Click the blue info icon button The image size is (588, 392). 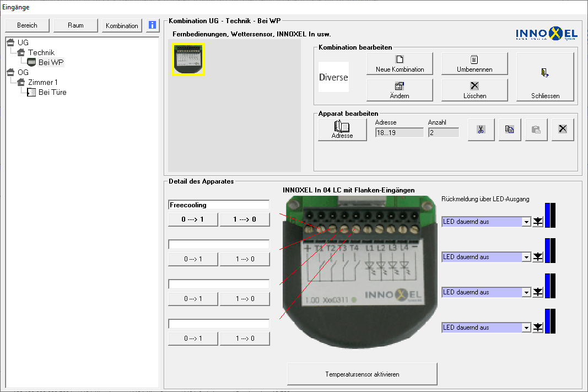(x=153, y=25)
